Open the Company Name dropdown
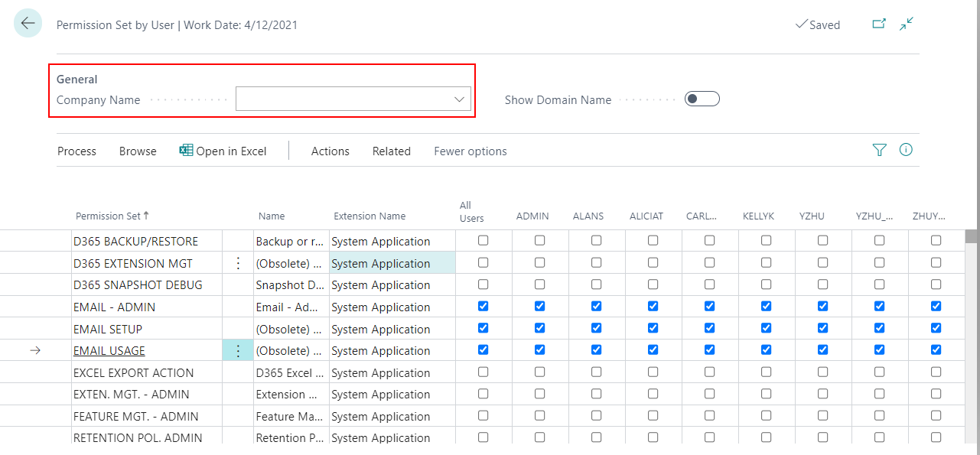 click(x=458, y=99)
